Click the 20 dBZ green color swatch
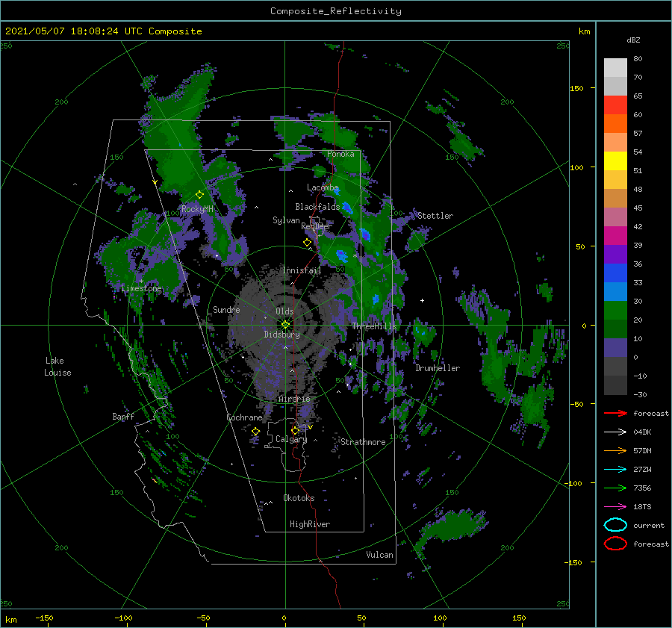Image resolution: width=672 pixels, height=628 pixels. [x=615, y=310]
